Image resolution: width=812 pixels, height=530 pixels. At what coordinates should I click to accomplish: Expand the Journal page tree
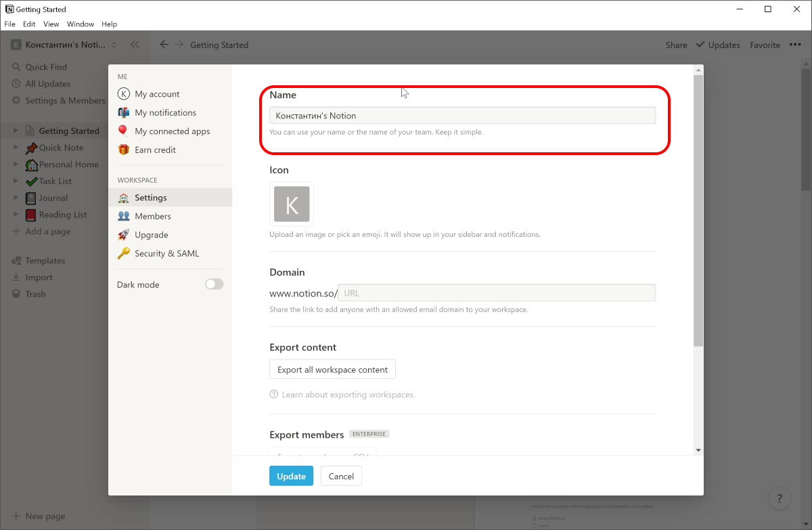[x=16, y=198]
